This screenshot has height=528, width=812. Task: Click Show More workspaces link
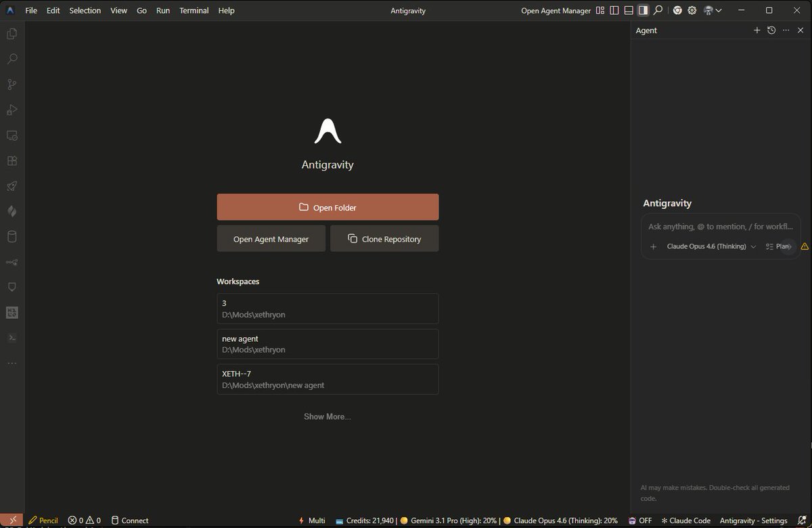point(328,416)
